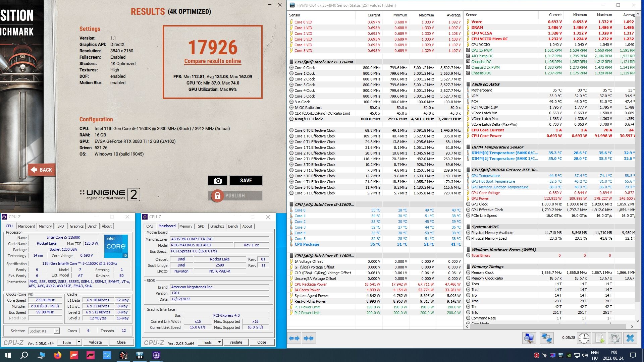Switch to Memory tab in left CPU-Z
This screenshot has height=362, width=644.
coord(45,226)
